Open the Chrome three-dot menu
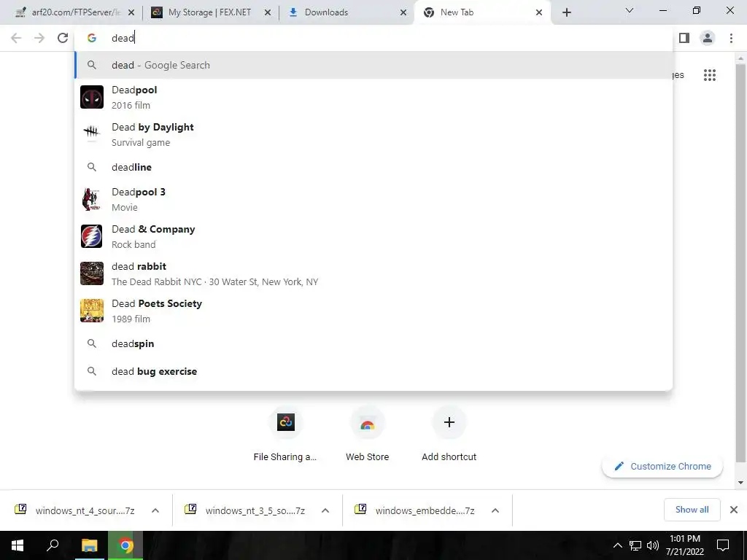Screen dimensions: 747x560 [x=731, y=38]
